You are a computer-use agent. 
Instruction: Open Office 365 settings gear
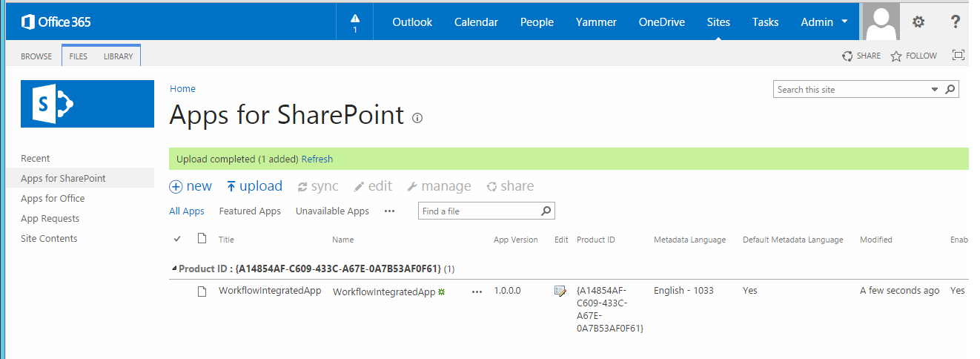918,22
